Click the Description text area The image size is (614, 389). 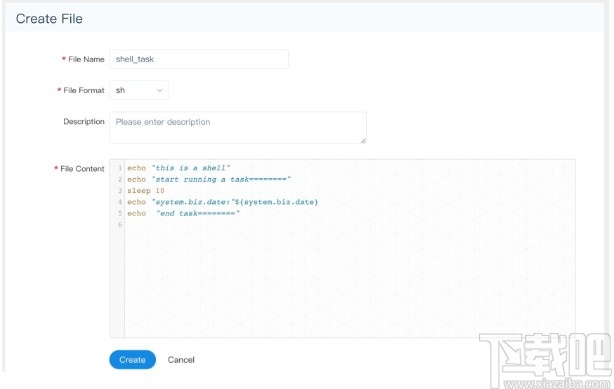pos(238,128)
